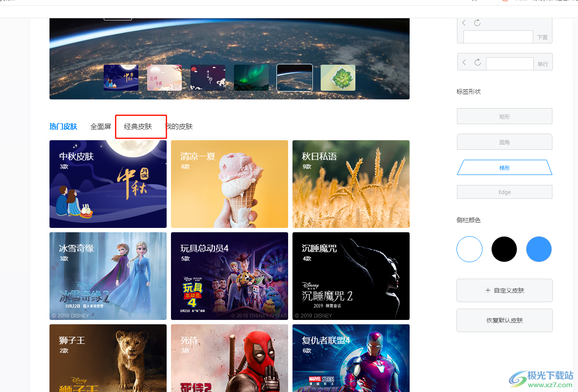The image size is (578, 392).
Task: Click the back arrow in 单行 layout preview
Action: click(x=464, y=63)
